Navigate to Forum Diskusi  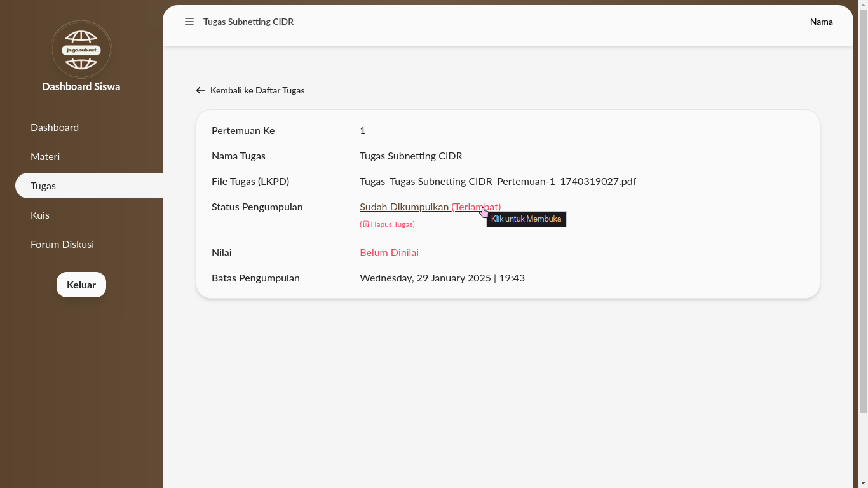point(62,244)
